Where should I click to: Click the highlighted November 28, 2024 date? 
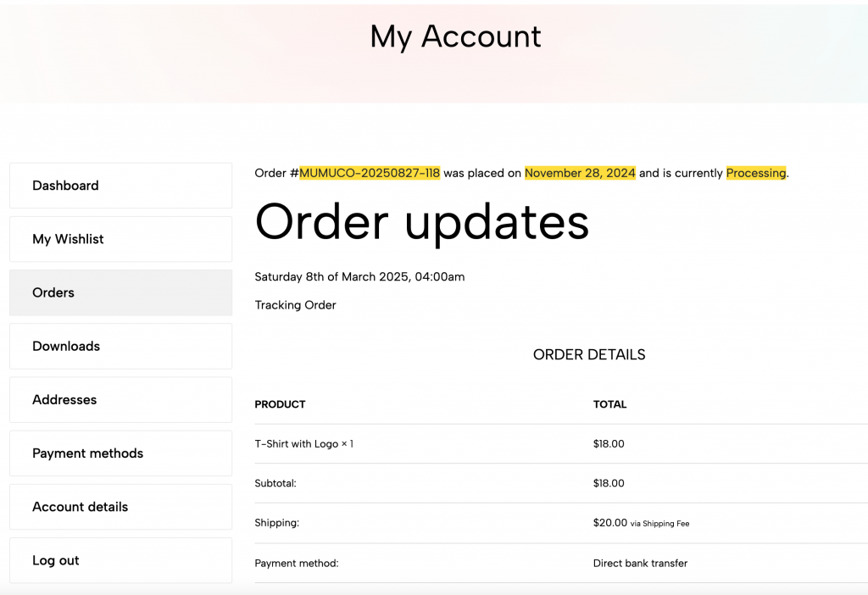pyautogui.click(x=580, y=173)
